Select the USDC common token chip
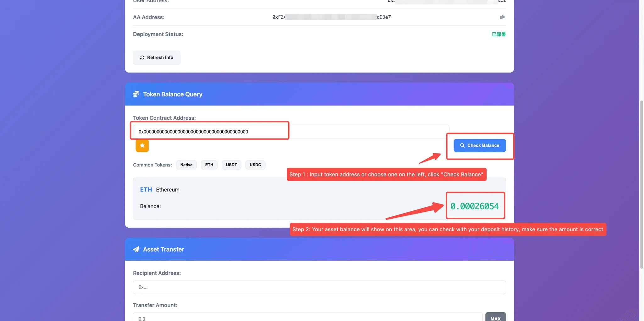 click(255, 165)
